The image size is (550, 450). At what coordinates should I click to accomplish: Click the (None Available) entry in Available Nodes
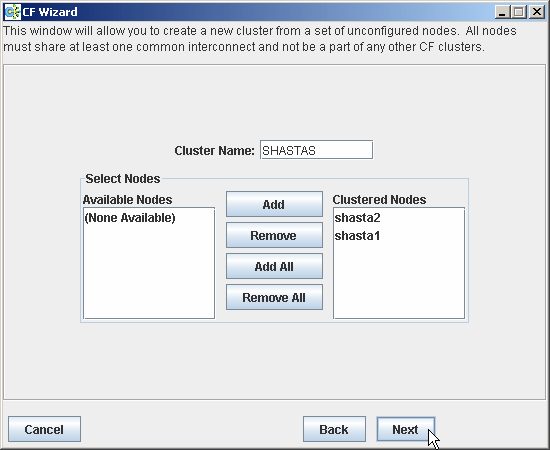tap(130, 218)
